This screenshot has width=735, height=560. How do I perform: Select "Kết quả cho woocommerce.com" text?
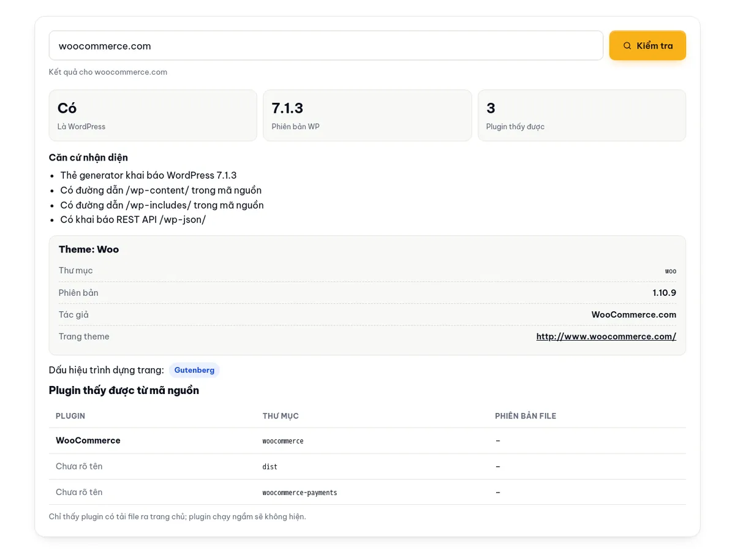(x=108, y=72)
